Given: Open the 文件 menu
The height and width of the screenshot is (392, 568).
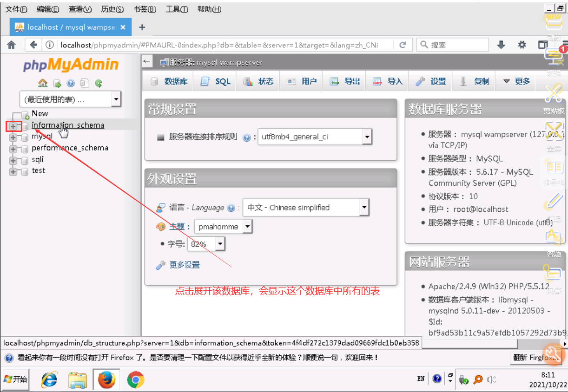Looking at the screenshot, I should pos(16,9).
